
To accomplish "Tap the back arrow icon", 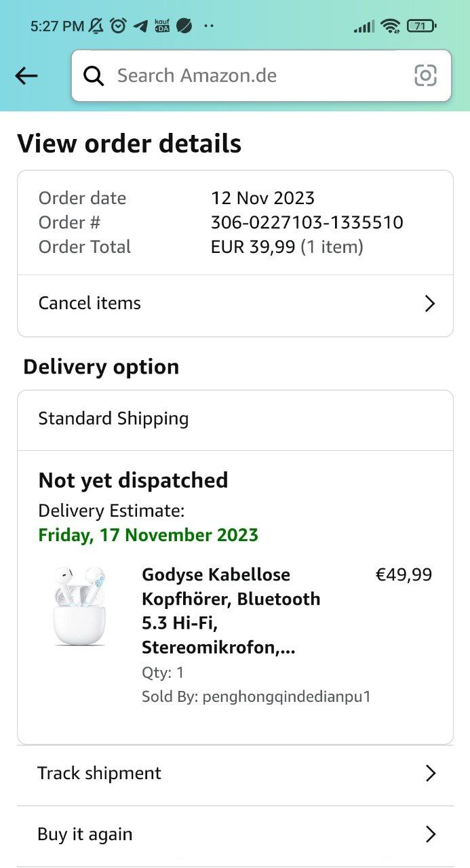I will tap(26, 76).
